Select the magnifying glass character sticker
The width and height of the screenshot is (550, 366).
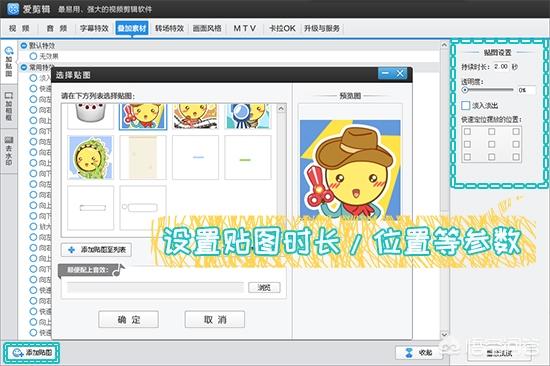click(x=248, y=116)
